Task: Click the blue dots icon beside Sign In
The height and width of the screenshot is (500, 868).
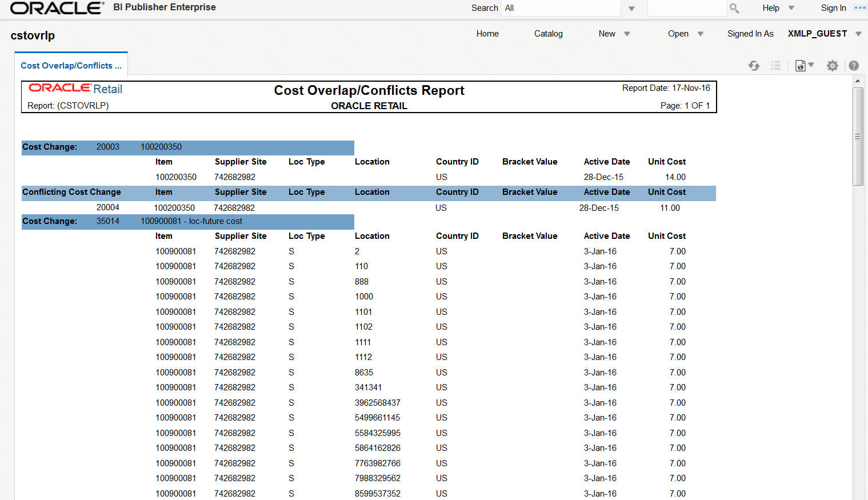Action: point(859,8)
